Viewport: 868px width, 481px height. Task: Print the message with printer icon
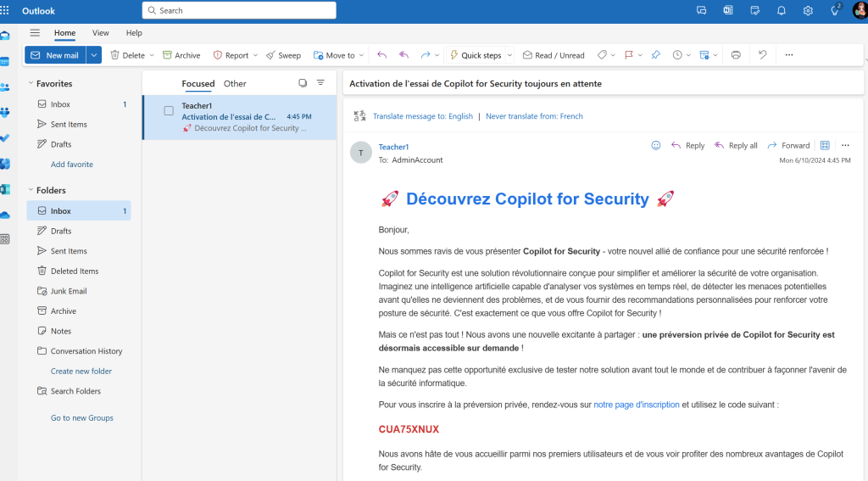coord(736,55)
